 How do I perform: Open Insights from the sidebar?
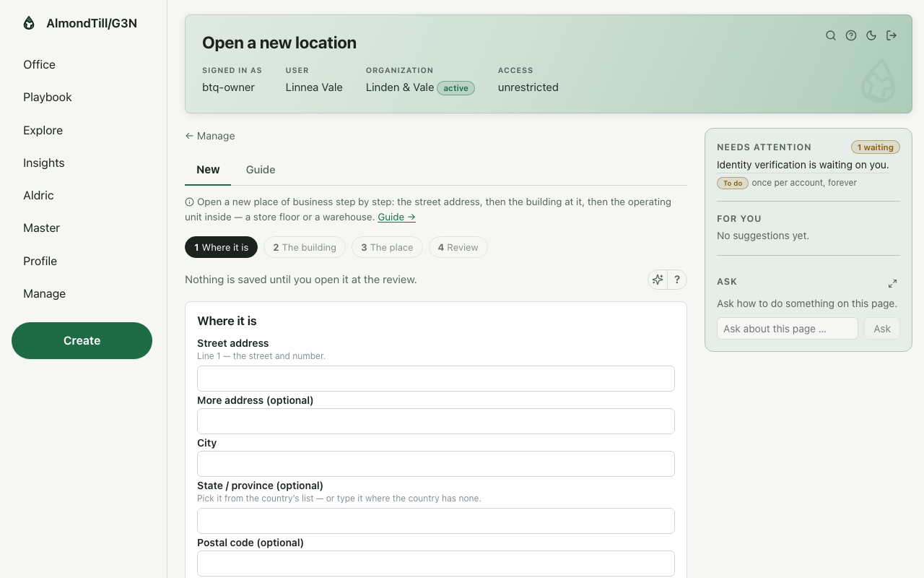pos(43,163)
